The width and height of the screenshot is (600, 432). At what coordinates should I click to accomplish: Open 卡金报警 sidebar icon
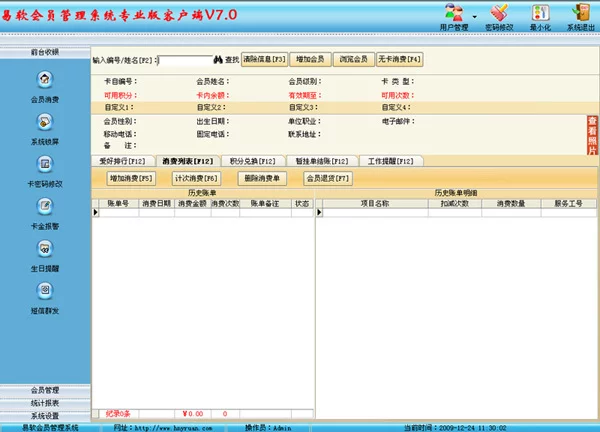tap(45, 206)
